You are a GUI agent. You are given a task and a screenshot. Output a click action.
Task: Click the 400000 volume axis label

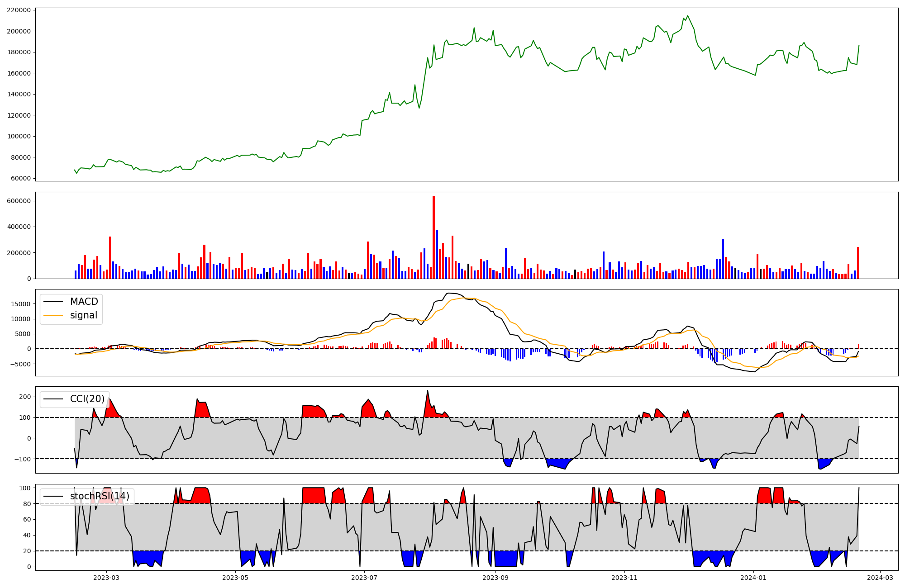pyautogui.click(x=19, y=227)
